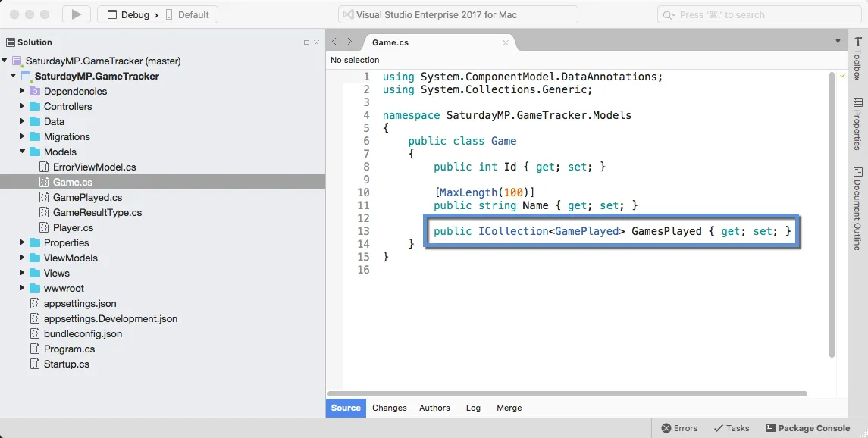Open the Package Console
This screenshot has height=438, width=868.
click(x=807, y=428)
